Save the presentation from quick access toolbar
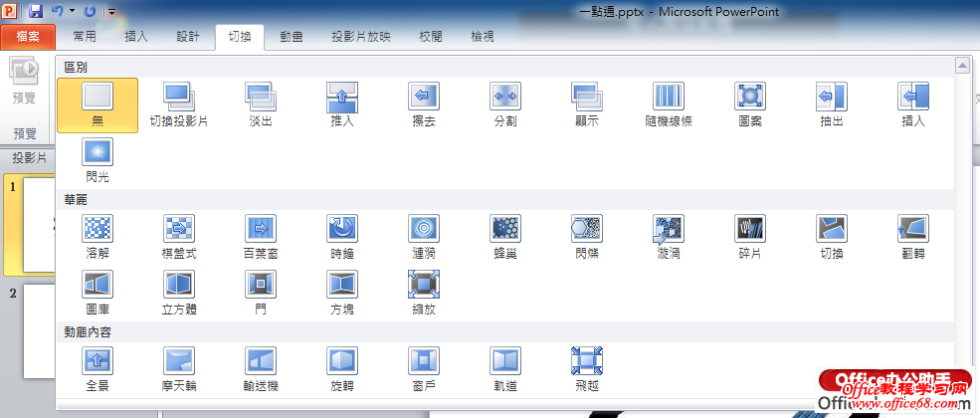The height and width of the screenshot is (418, 980). [x=36, y=11]
